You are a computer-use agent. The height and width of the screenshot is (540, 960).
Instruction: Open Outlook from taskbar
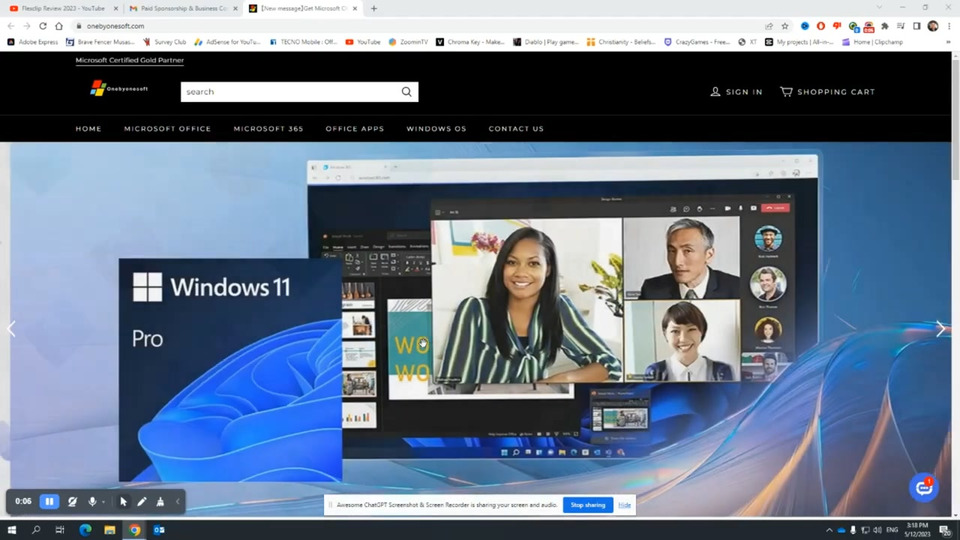[159, 530]
